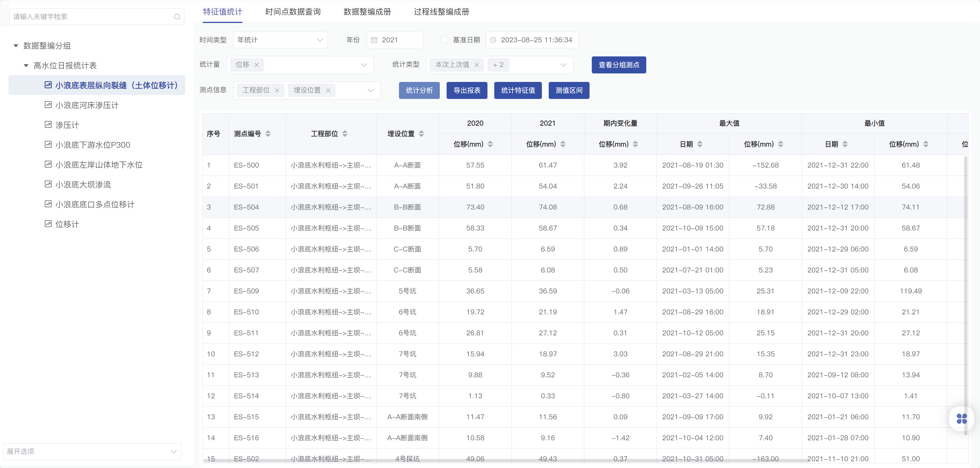Sort by 工程部位 column
The image size is (980, 468).
(345, 134)
